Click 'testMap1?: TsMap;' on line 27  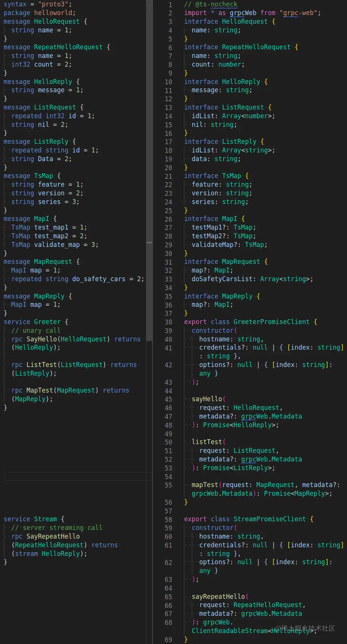coord(224,227)
